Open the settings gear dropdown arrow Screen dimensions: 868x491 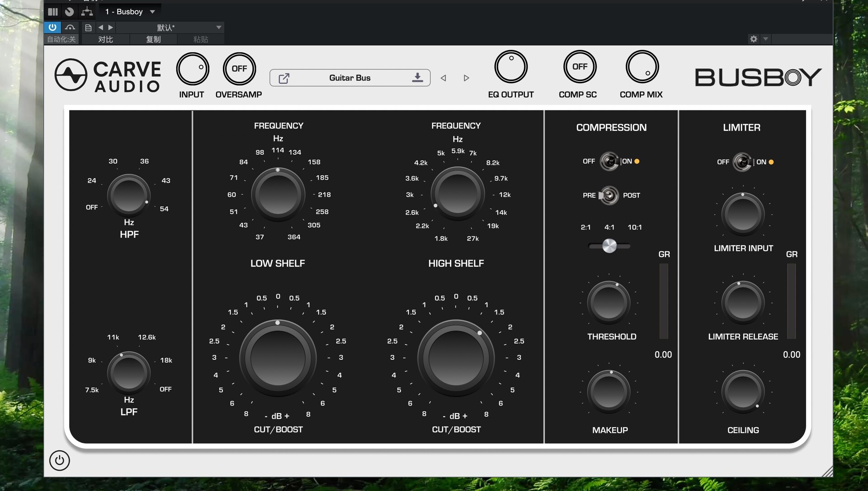765,39
